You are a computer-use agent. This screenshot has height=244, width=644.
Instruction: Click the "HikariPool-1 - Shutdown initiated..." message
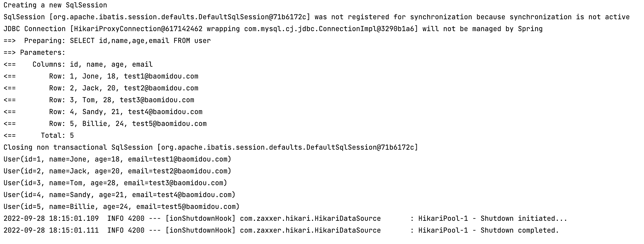tap(492, 219)
